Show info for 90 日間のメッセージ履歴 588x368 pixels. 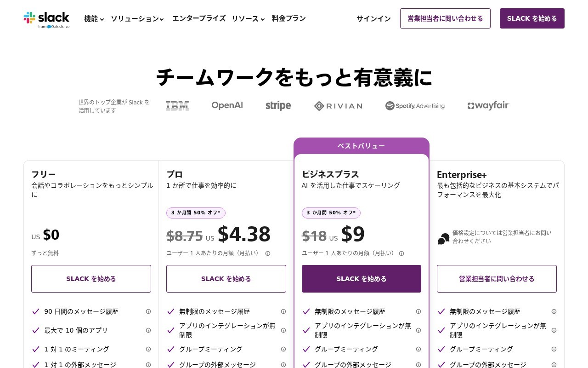[x=148, y=311]
